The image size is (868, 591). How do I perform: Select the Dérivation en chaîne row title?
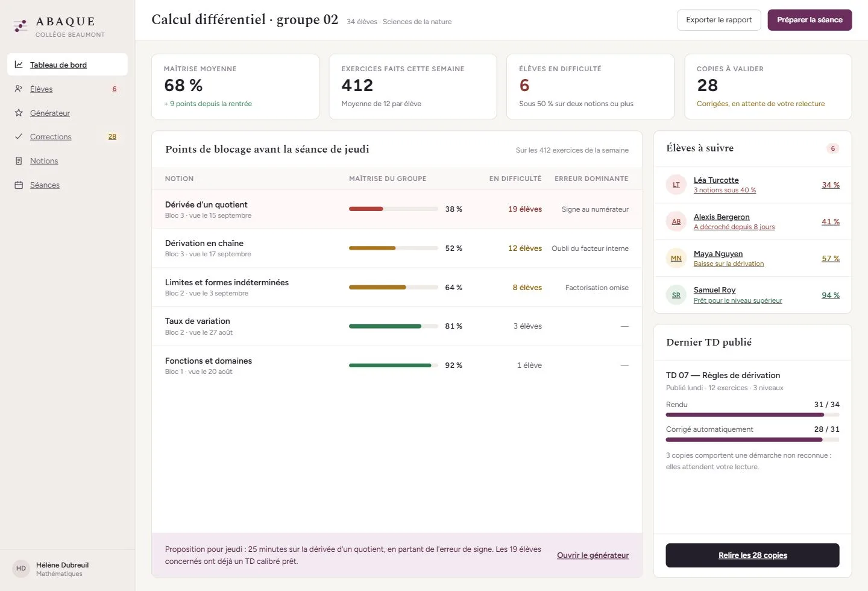tap(204, 243)
